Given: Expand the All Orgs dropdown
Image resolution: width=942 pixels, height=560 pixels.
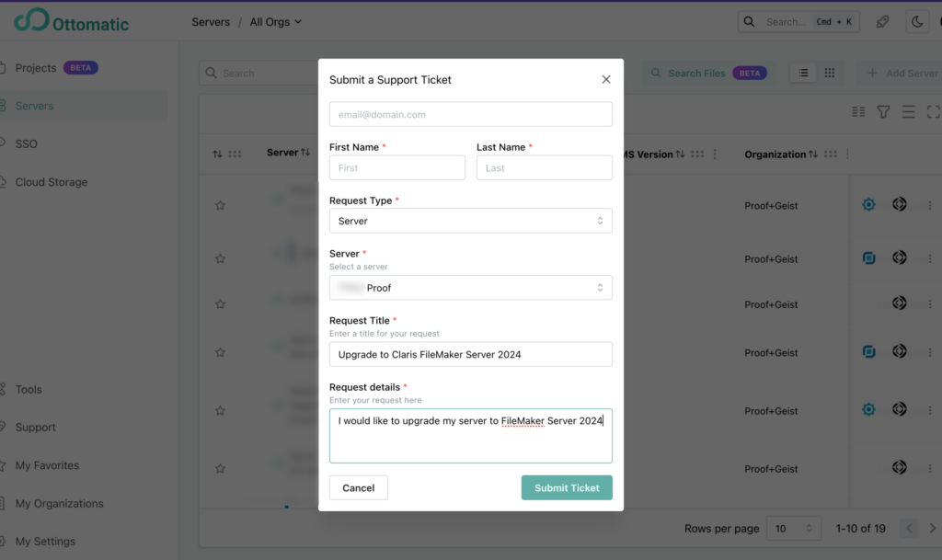Looking at the screenshot, I should tap(276, 22).
